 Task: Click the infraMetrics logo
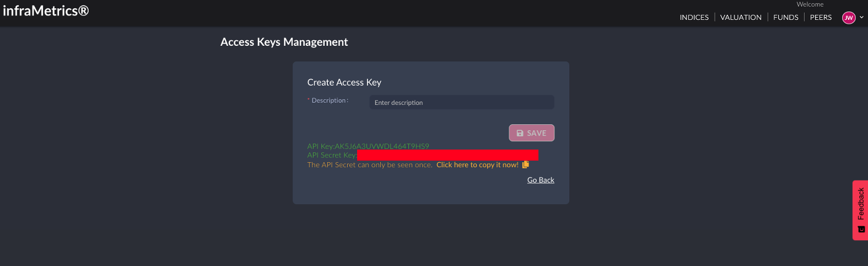click(46, 10)
